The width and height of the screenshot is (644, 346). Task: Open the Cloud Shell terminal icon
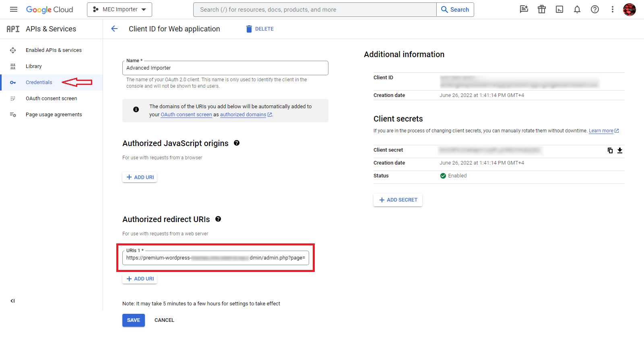(559, 9)
